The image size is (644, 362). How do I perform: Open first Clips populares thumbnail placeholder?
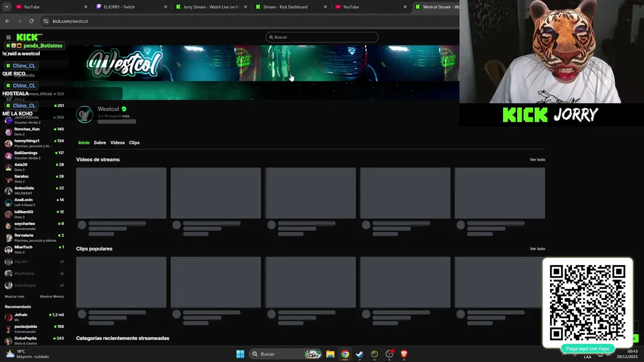[x=121, y=282]
